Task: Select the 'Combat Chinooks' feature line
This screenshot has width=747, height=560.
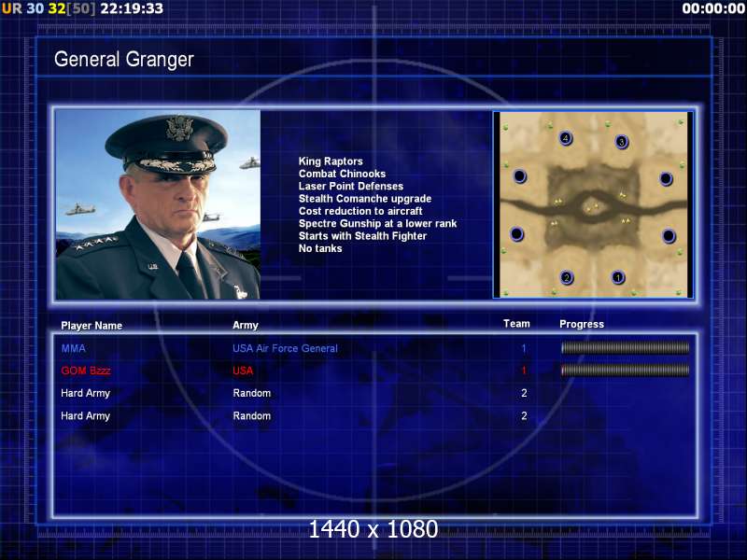Action: [342, 174]
